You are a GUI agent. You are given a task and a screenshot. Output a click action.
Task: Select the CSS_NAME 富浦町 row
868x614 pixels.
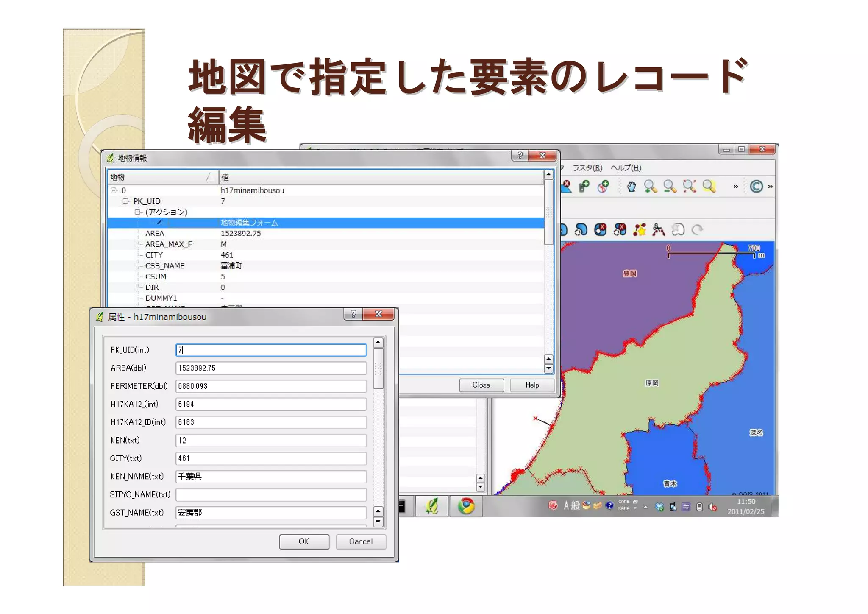pyautogui.click(x=325, y=266)
